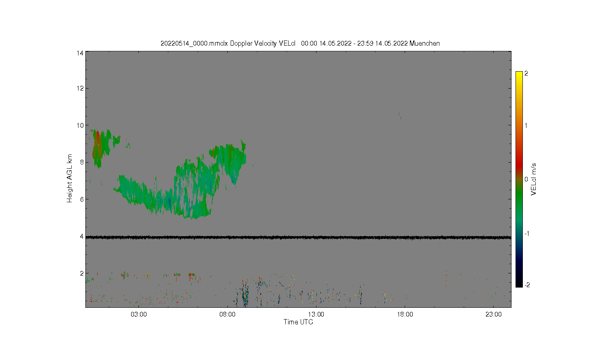Click the 'Time UTC' axis label

pyautogui.click(x=298, y=322)
